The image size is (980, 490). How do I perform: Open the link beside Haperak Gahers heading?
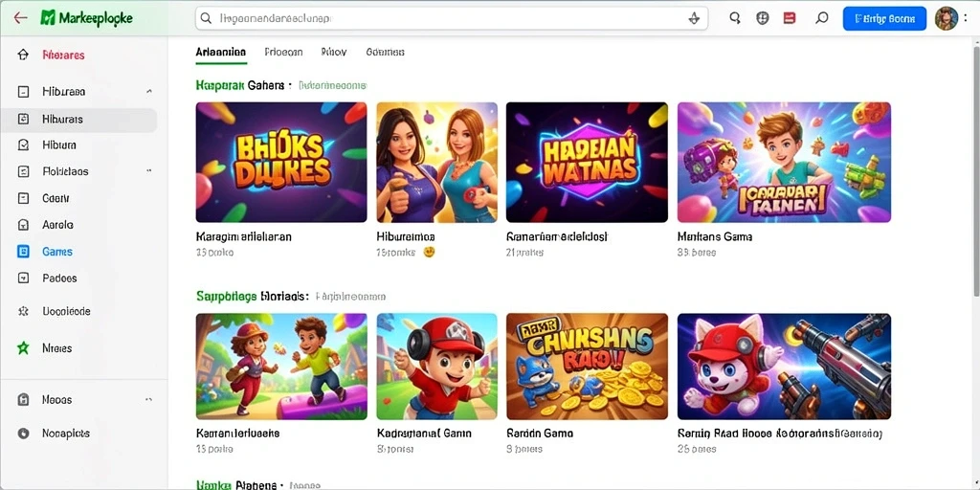pos(332,84)
